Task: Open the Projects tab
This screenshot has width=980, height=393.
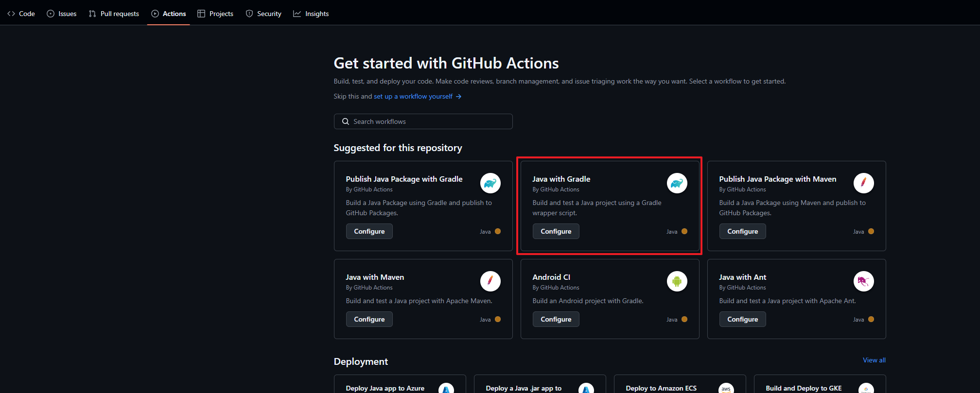Action: 215,14
